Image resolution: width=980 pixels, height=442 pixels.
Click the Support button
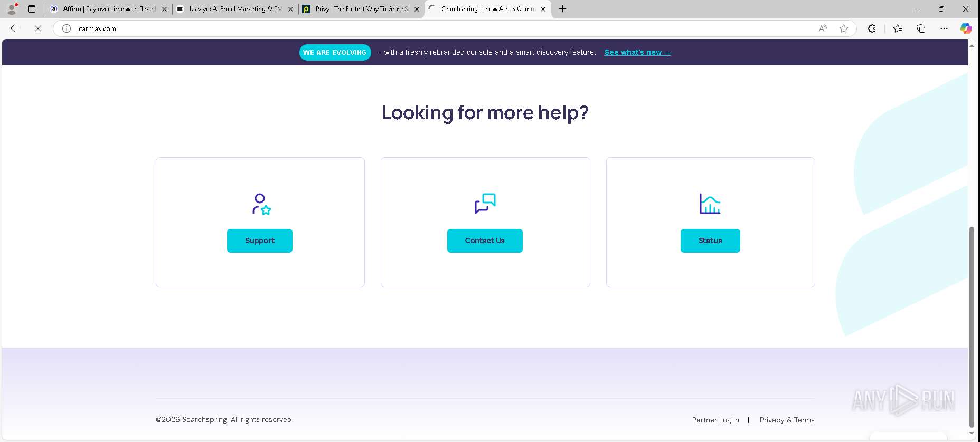(x=259, y=241)
